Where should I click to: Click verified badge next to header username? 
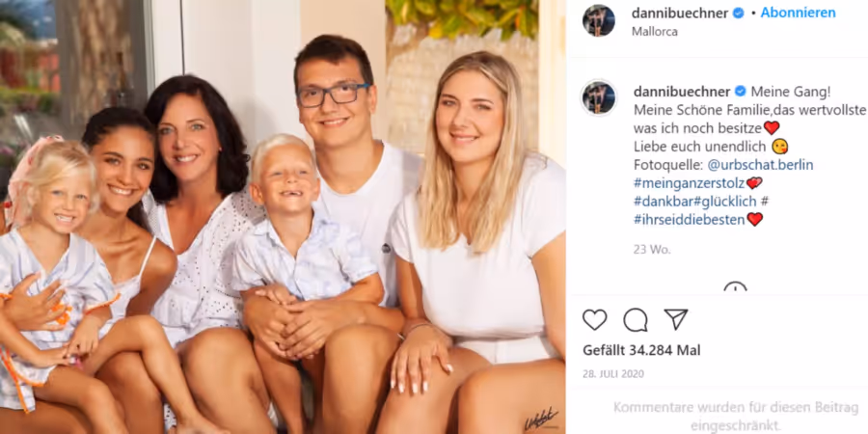tap(739, 14)
